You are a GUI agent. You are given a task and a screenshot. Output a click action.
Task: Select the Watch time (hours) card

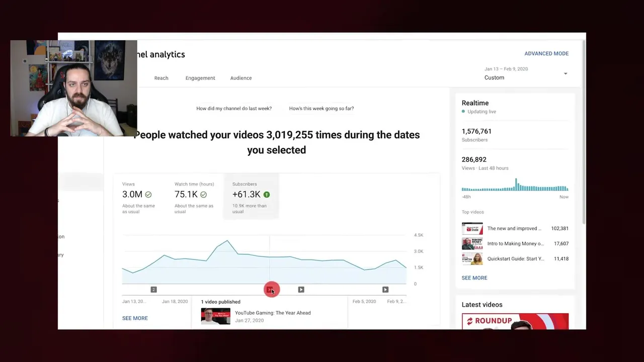point(194,197)
